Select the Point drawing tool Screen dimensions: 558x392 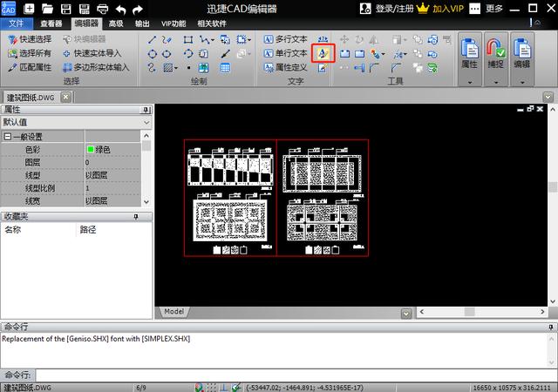(188, 68)
